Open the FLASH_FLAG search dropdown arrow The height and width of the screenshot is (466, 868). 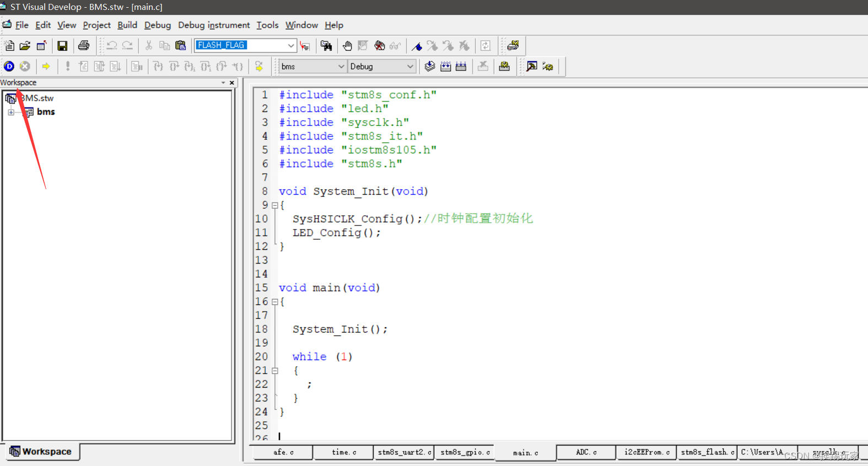[290, 45]
